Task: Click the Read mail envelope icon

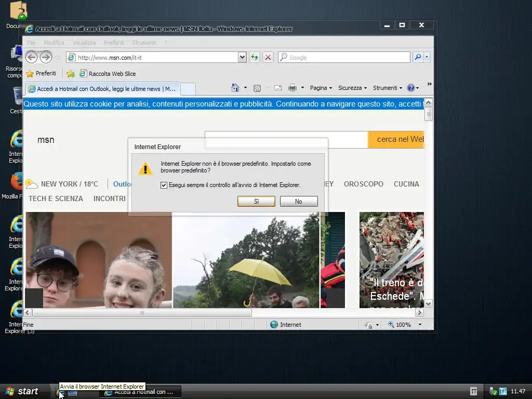Action: 278,88
